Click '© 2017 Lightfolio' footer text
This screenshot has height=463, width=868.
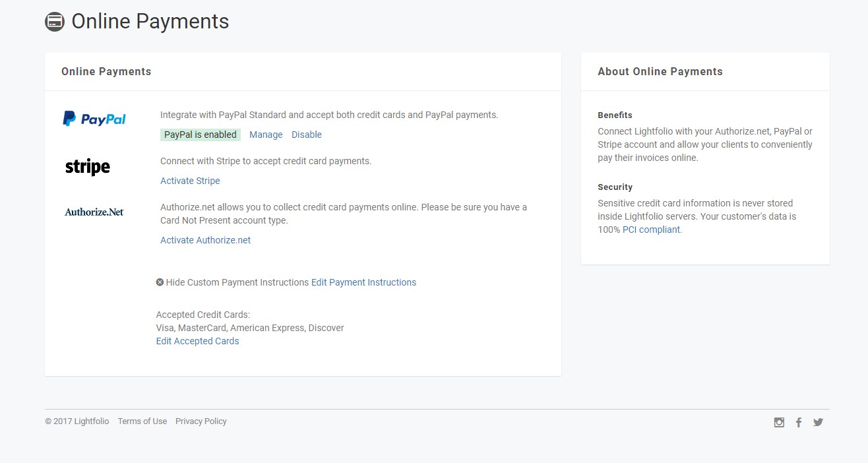[x=77, y=421]
